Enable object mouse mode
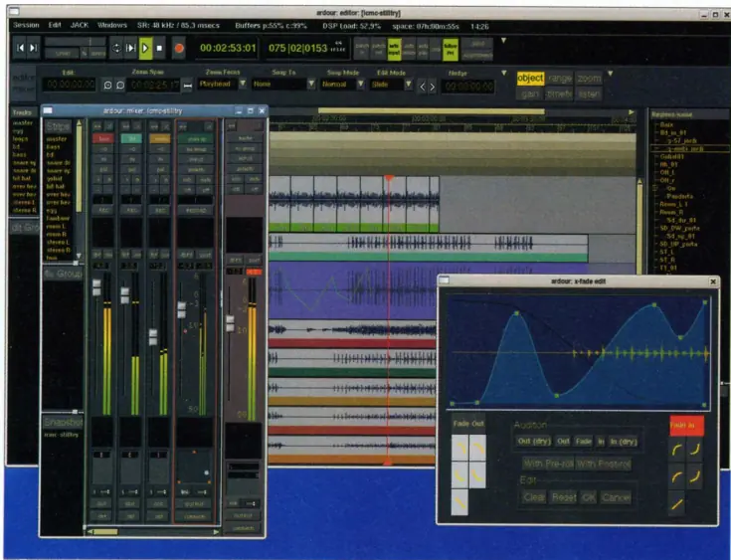The height and width of the screenshot is (560, 731). coord(530,78)
